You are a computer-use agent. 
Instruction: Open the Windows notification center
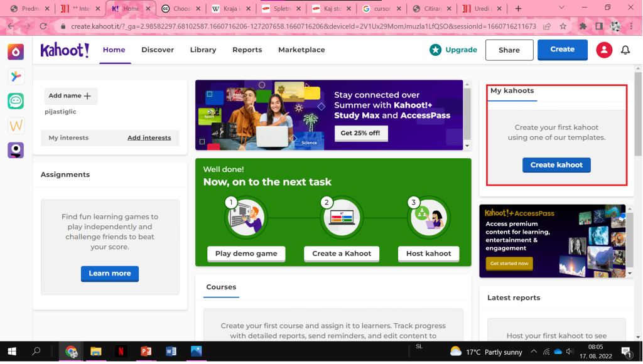point(626,351)
